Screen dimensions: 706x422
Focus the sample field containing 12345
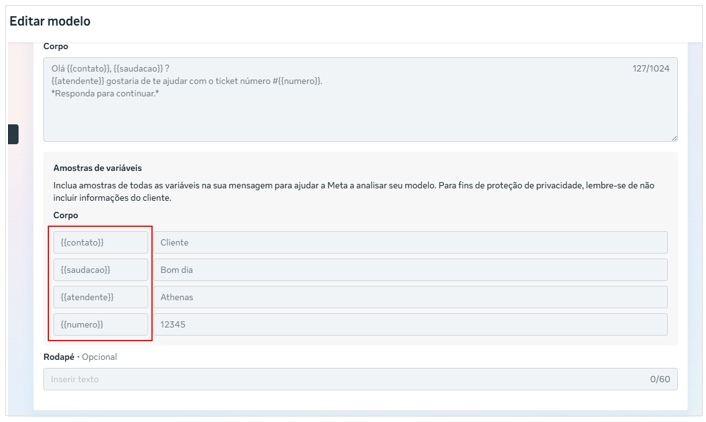[410, 324]
